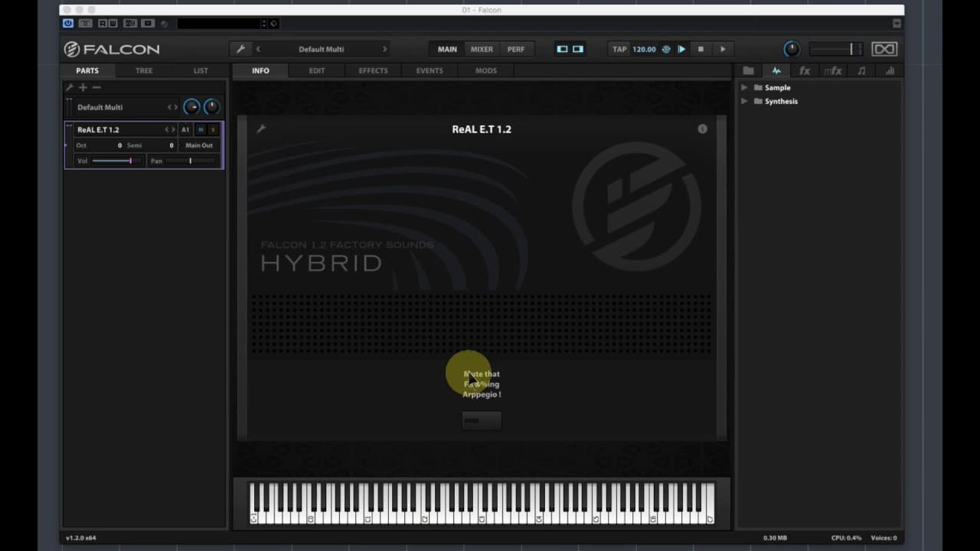Open the browser music note tab

pyautogui.click(x=861, y=70)
